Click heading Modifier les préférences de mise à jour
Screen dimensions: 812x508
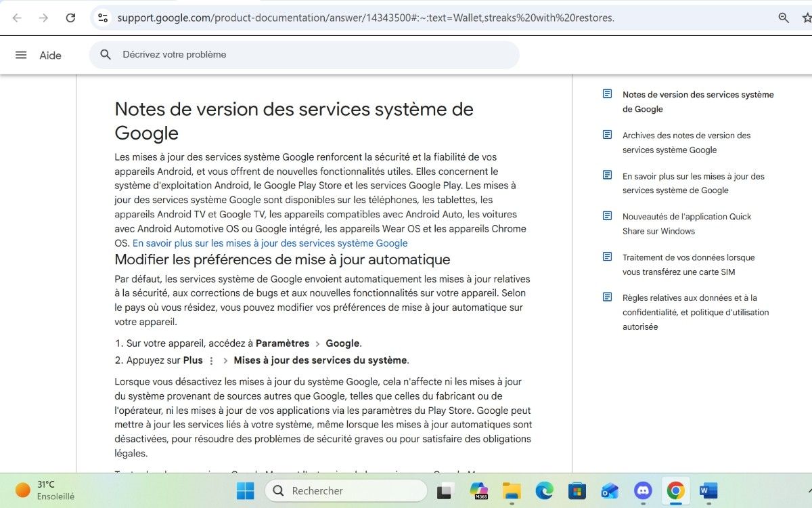[282, 259]
